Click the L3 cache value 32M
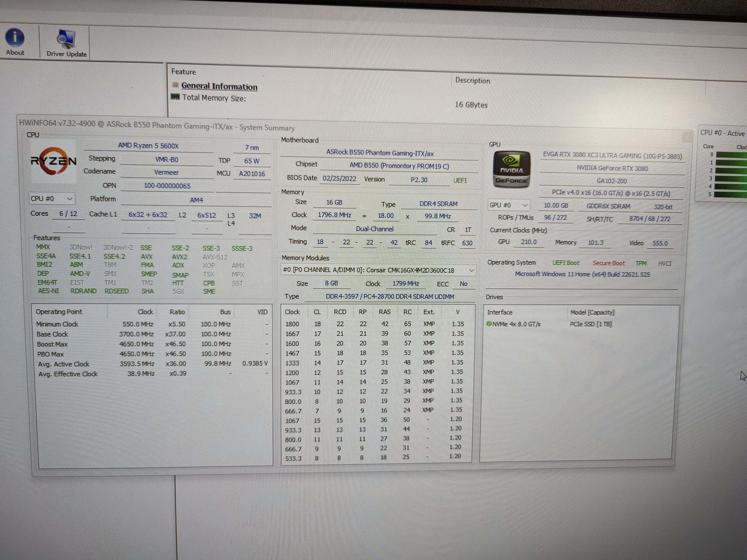The image size is (747, 560). (255, 216)
